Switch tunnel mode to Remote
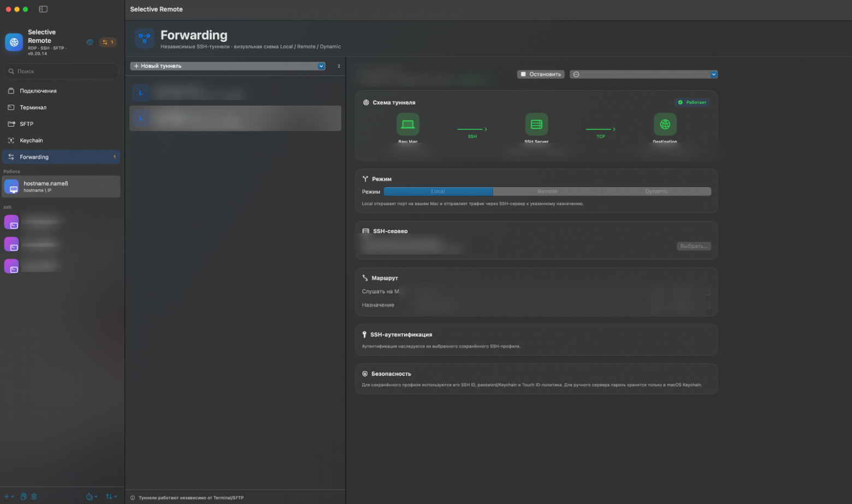The width and height of the screenshot is (852, 504). (x=547, y=192)
